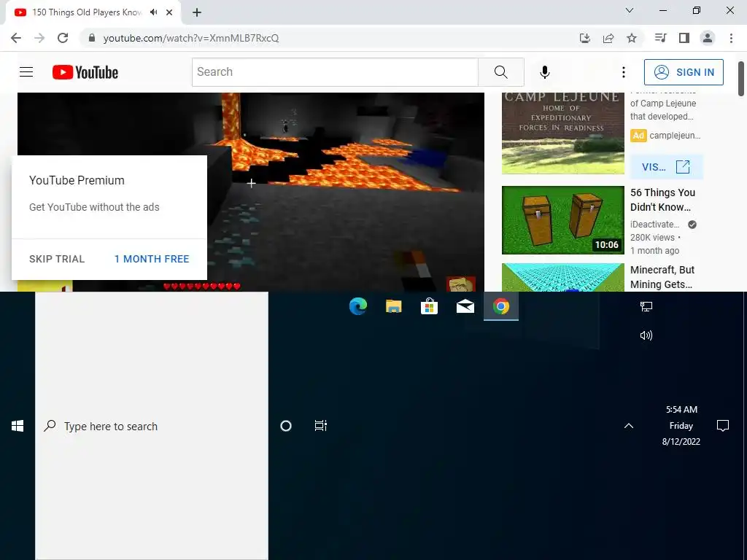This screenshot has height=560, width=747.
Task: Click Chrome icon on taskbar
Action: [500, 306]
